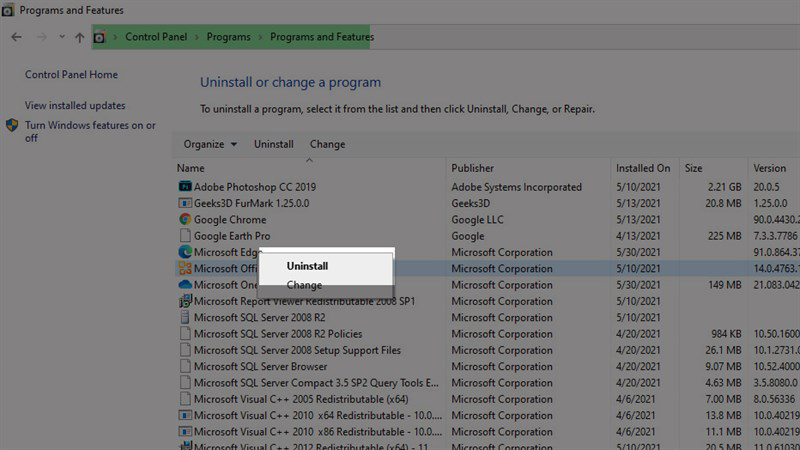The height and width of the screenshot is (450, 800).
Task: Click the Geeks3D FurMark program icon
Action: 185,203
